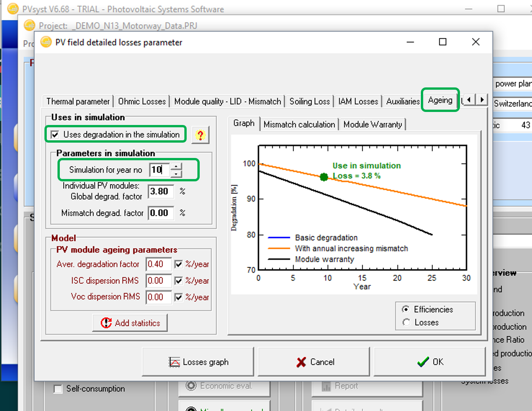
Task: Toggle Self-consumption checkbox in background window
Action: (58, 389)
